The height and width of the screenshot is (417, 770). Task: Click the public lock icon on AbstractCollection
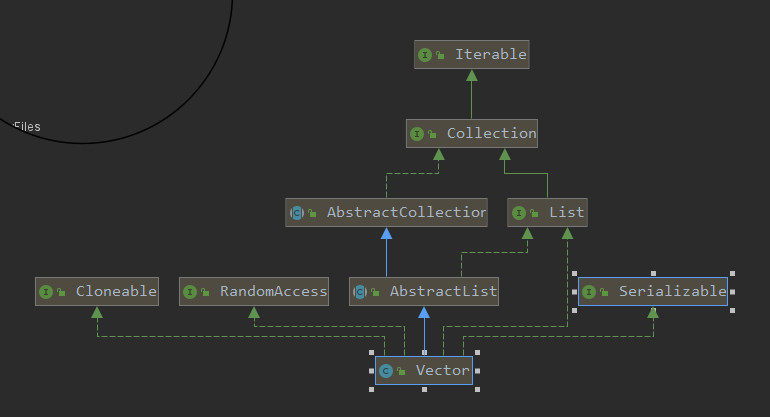312,214
